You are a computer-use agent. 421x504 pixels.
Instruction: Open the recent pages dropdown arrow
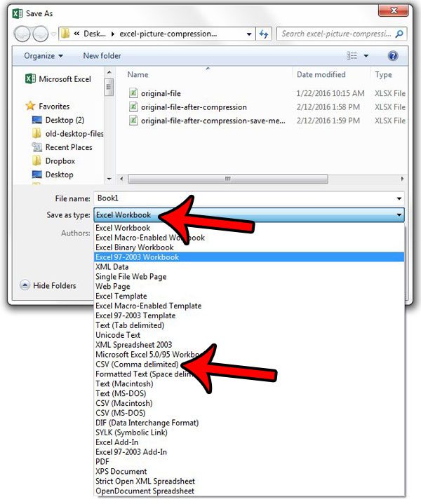[54, 34]
